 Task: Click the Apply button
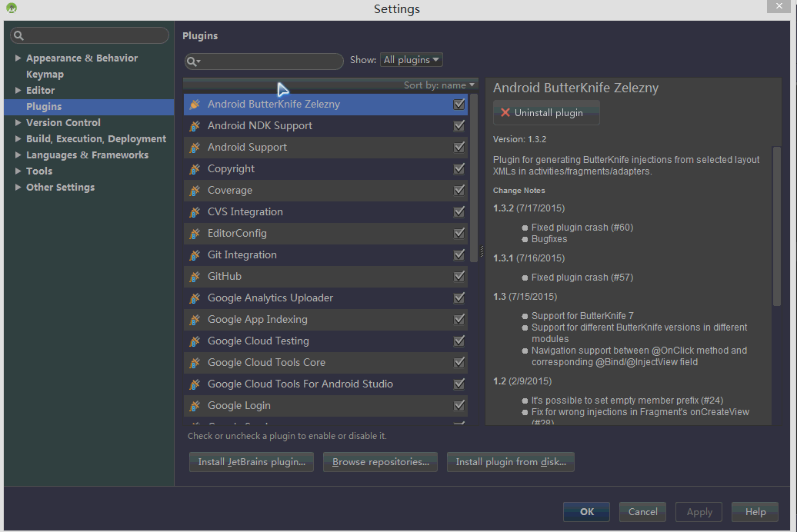tap(699, 512)
